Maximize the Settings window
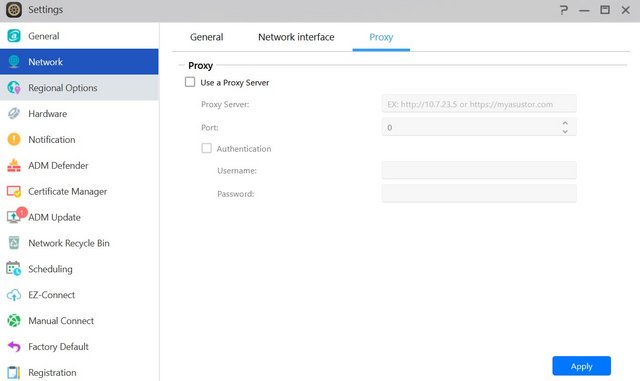Viewport: 640px width, 381px height. point(604,10)
